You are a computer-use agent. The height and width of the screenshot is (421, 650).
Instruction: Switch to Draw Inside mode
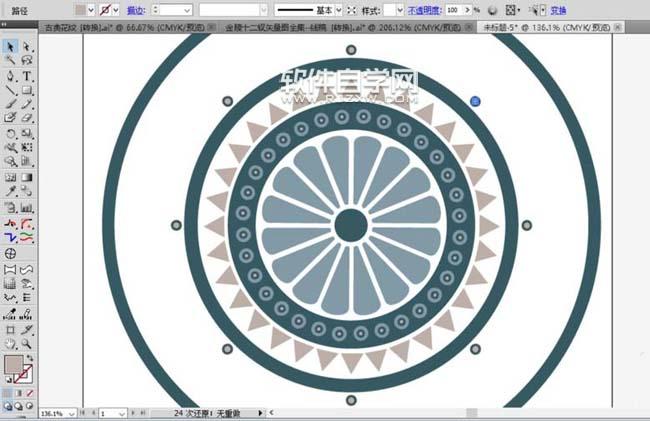(30, 406)
